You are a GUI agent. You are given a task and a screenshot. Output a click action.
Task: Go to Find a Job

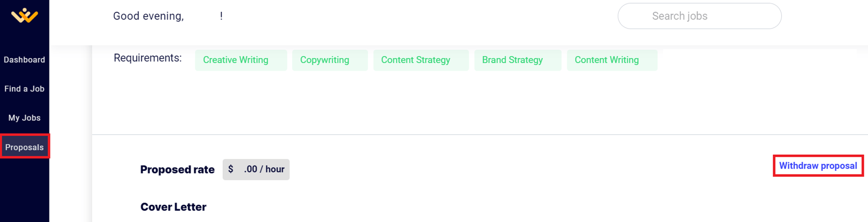click(x=24, y=89)
